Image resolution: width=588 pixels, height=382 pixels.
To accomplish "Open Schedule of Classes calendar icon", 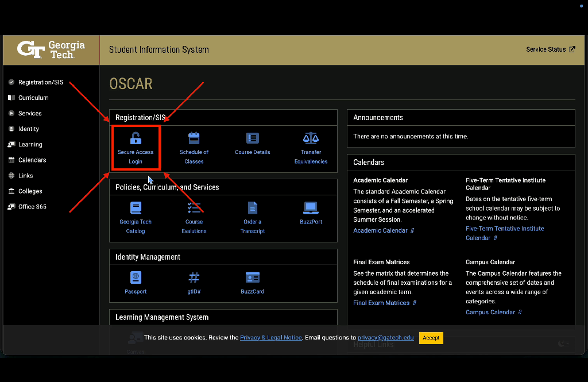I will (x=194, y=138).
